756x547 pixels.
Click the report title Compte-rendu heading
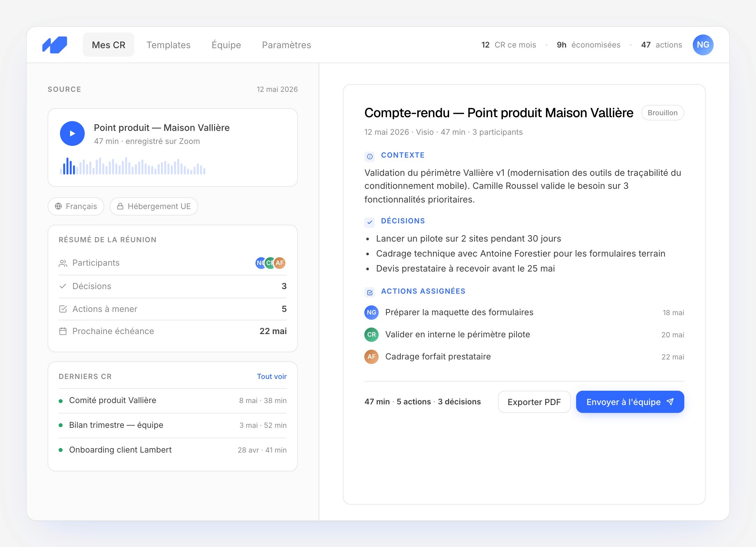click(498, 113)
